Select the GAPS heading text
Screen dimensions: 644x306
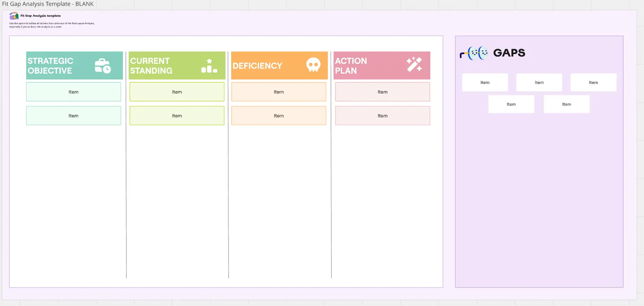(x=509, y=53)
